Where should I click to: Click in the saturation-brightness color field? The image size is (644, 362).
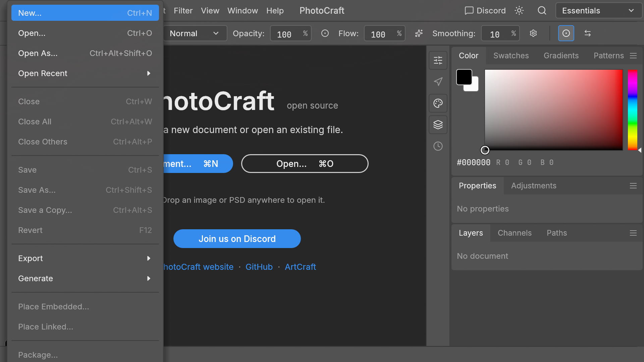pos(554,110)
